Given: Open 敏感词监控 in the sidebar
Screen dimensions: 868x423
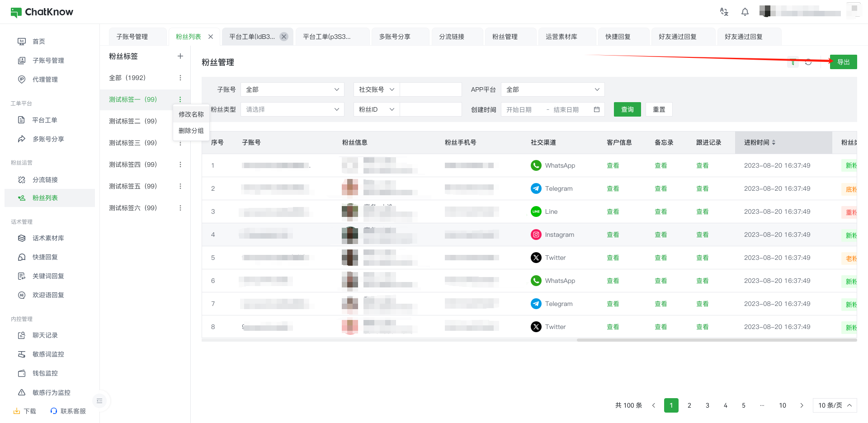Looking at the screenshot, I should point(48,354).
